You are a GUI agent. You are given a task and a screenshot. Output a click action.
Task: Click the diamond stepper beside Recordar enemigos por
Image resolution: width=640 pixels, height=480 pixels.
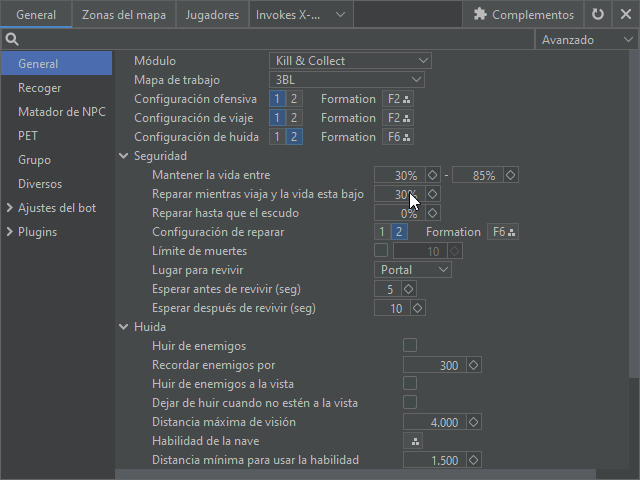click(473, 365)
